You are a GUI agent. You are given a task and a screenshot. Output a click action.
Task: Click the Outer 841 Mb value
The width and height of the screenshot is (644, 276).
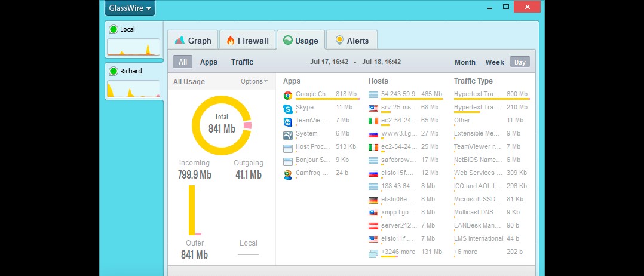click(195, 255)
